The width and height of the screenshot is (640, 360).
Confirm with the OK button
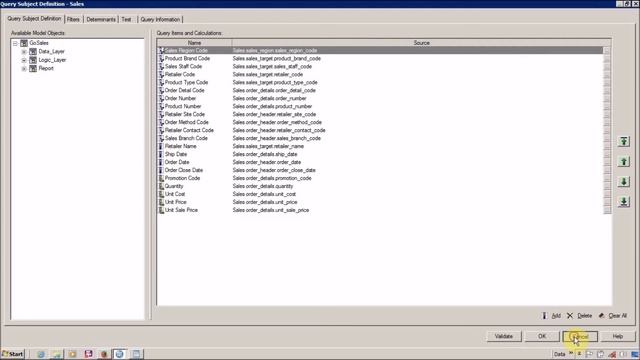(x=542, y=336)
